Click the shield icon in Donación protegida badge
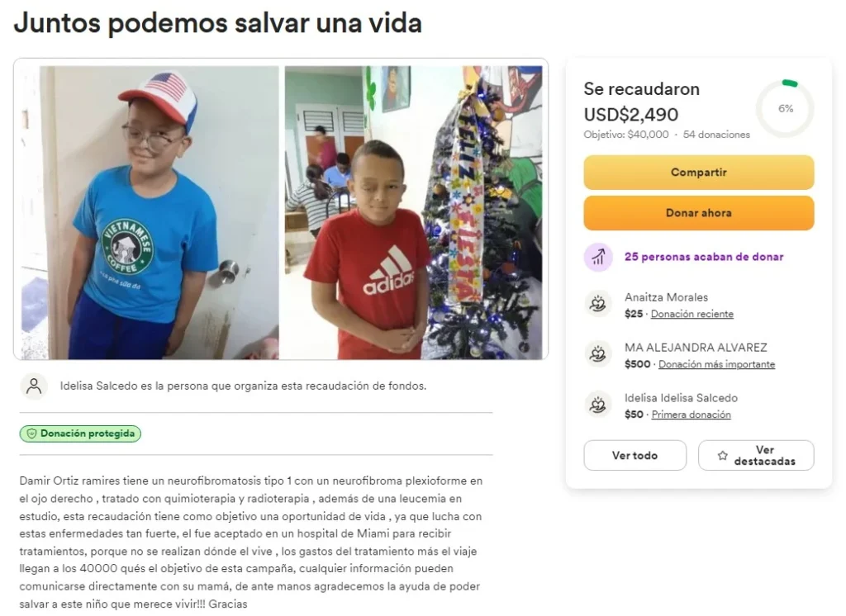Screen dimensions: 846x616 [31, 434]
